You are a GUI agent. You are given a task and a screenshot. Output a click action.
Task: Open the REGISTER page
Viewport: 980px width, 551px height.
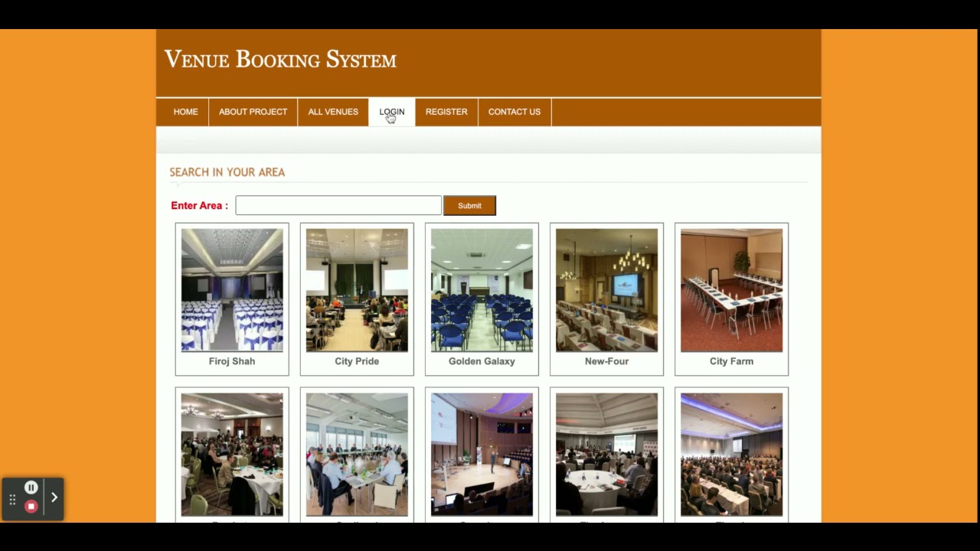coord(446,112)
